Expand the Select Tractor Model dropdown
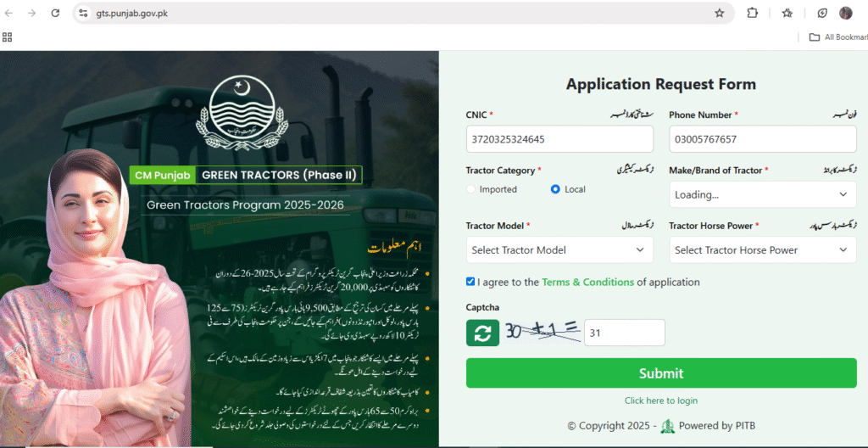Screen dimensions: 868x448 [x=559, y=250]
